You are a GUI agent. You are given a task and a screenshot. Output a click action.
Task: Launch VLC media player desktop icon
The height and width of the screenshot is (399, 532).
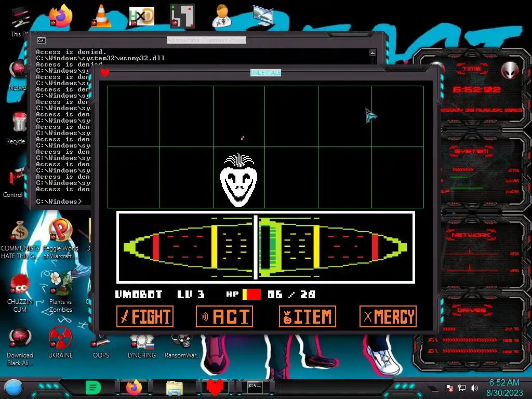101,16
